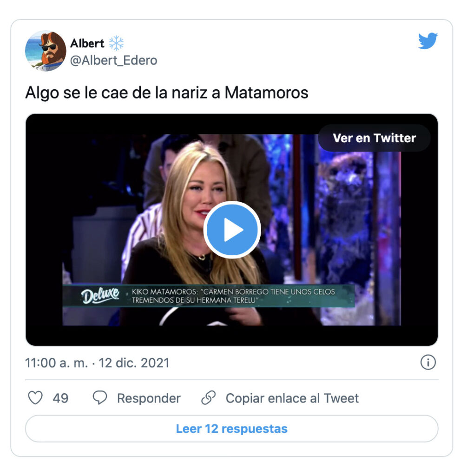The height and width of the screenshot is (476, 467).
Task: Click the Twitter bird logo
Action: tap(427, 41)
